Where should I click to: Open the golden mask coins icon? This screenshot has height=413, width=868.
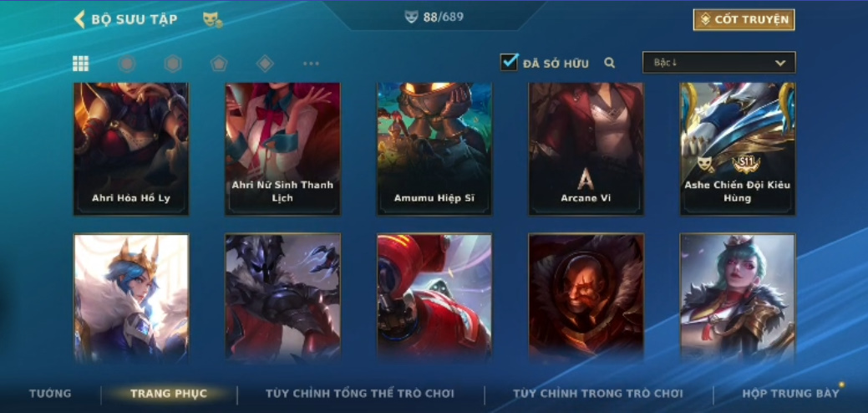point(212,20)
